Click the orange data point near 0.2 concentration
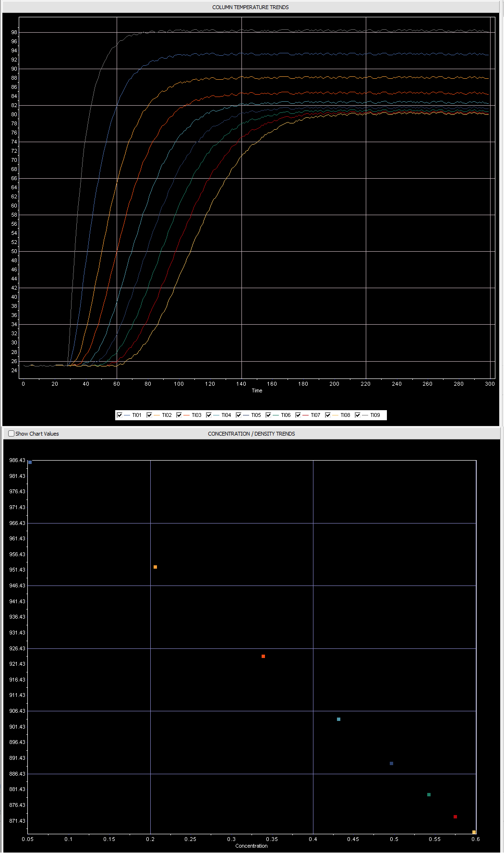This screenshot has height=853, width=504. [x=155, y=567]
